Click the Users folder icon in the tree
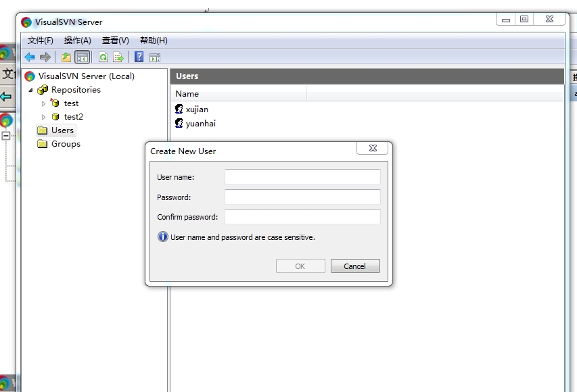Screen dimensions: 577x392 click(43, 130)
